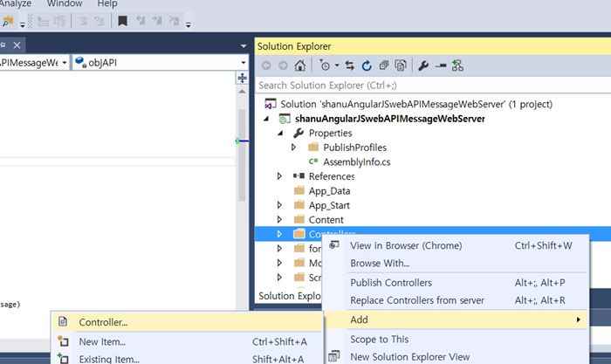Image resolution: width=611 pixels, height=364 pixels.
Task: Select Browse With... menu entry
Action: coord(456,263)
